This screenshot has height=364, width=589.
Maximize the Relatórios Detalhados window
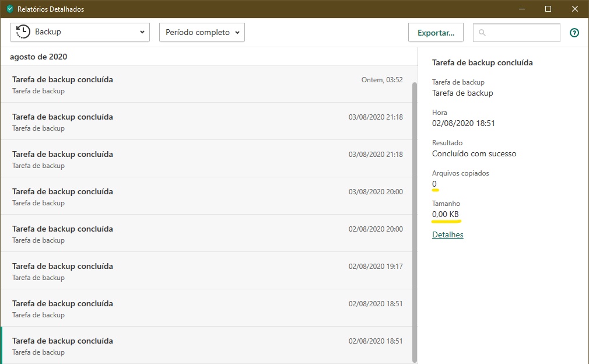tap(548, 9)
